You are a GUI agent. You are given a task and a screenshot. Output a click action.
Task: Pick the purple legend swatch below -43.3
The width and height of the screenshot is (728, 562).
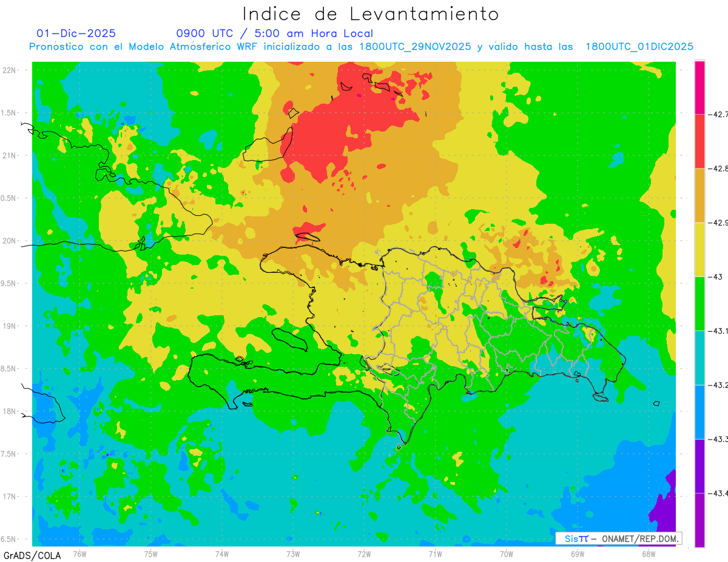click(x=699, y=466)
